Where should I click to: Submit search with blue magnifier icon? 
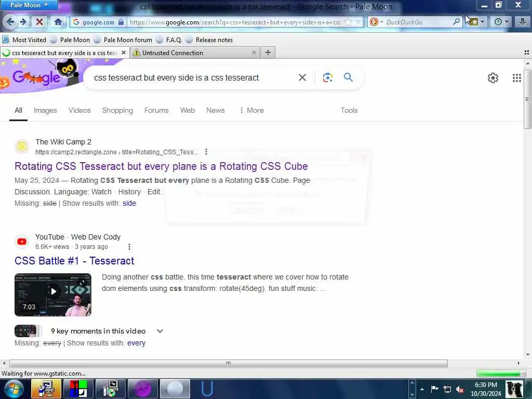coord(348,77)
